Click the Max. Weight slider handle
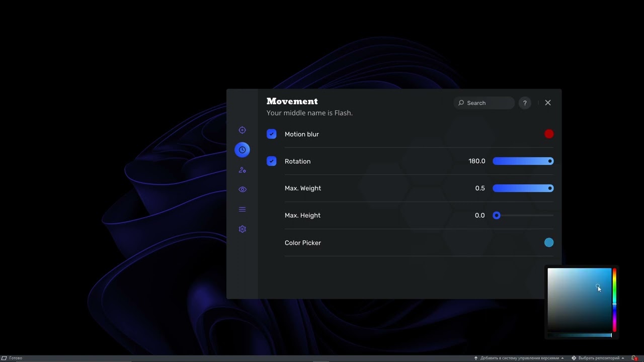The width and height of the screenshot is (644, 362). pyautogui.click(x=550, y=189)
